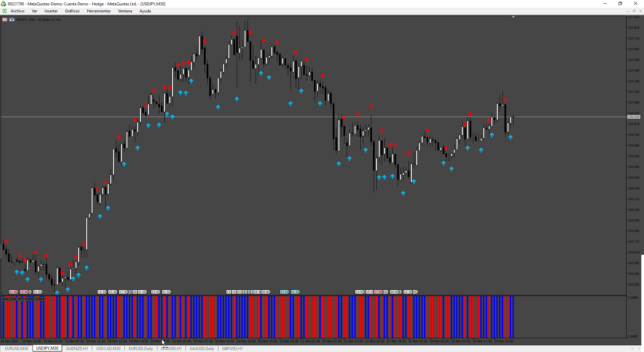This screenshot has width=644, height=352.
Task: Minimize the MetaTrader main window
Action: coord(605,4)
